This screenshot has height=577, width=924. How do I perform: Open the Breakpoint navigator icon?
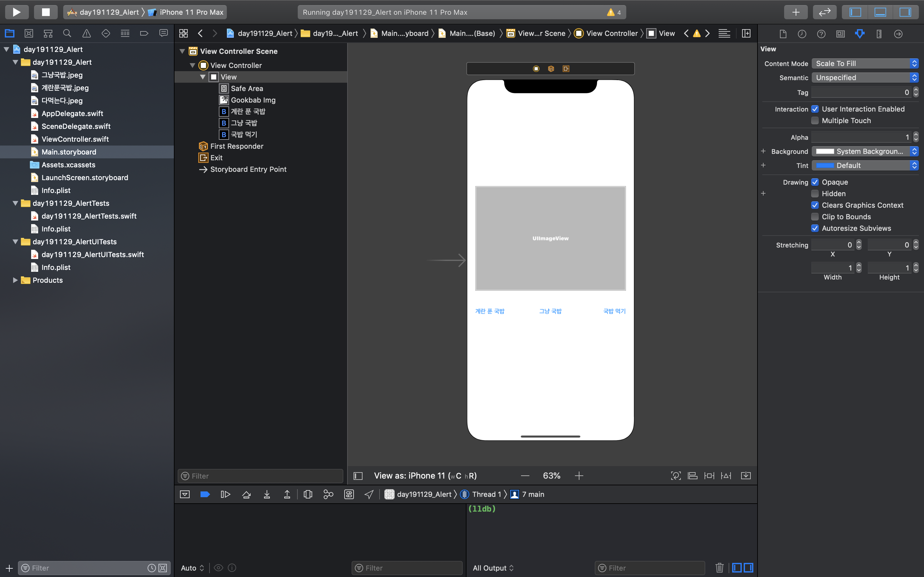(x=144, y=34)
